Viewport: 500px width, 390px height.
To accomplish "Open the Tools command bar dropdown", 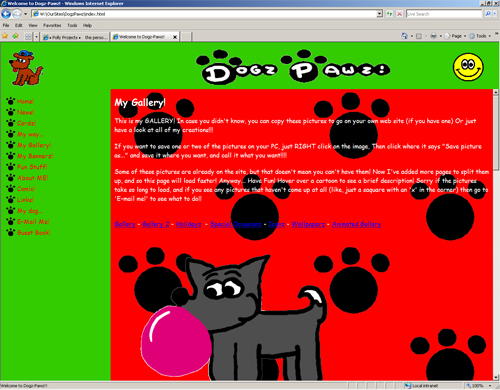I will point(480,36).
